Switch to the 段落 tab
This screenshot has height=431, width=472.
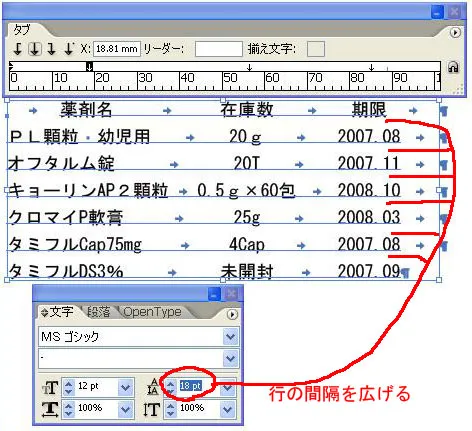coord(98,312)
